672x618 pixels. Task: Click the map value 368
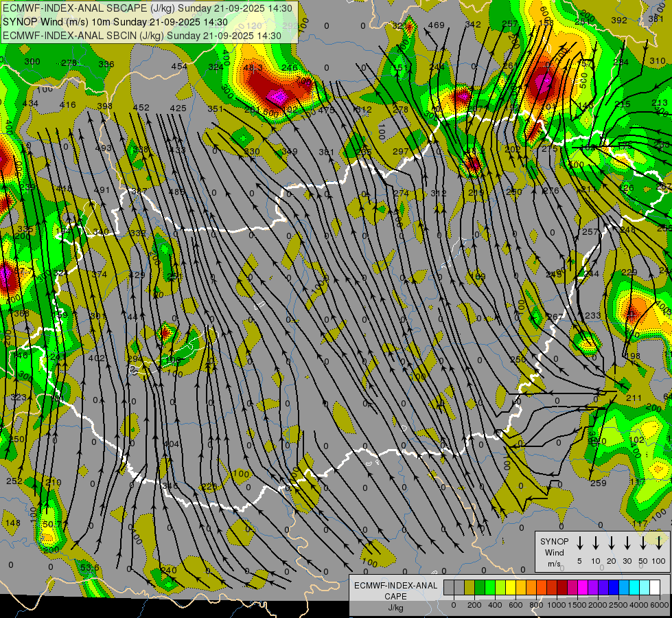tap(21, 314)
